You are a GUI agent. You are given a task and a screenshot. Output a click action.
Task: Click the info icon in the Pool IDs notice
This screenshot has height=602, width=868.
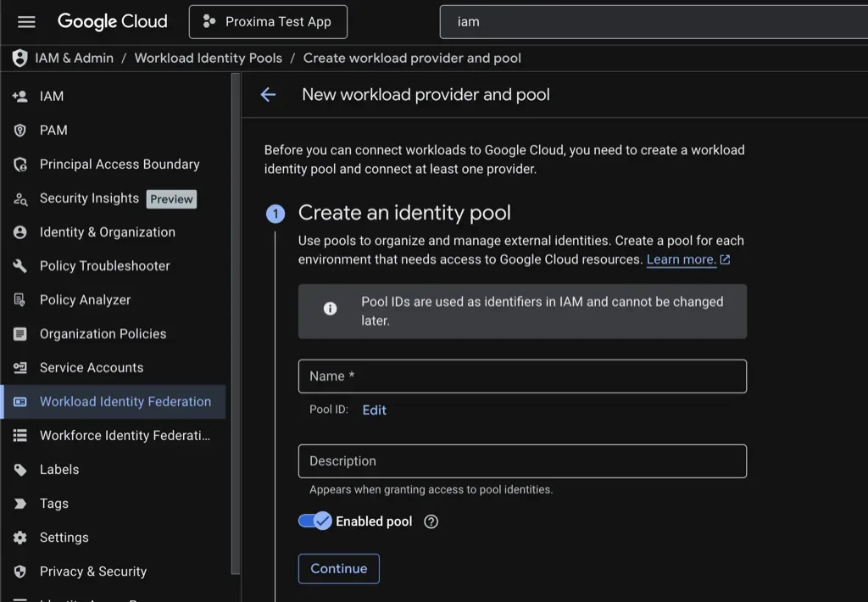click(x=330, y=309)
